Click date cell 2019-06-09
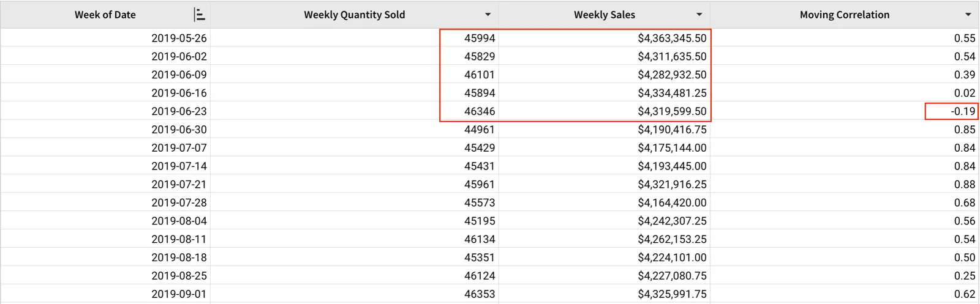Image resolution: width=980 pixels, height=304 pixels. [x=105, y=75]
